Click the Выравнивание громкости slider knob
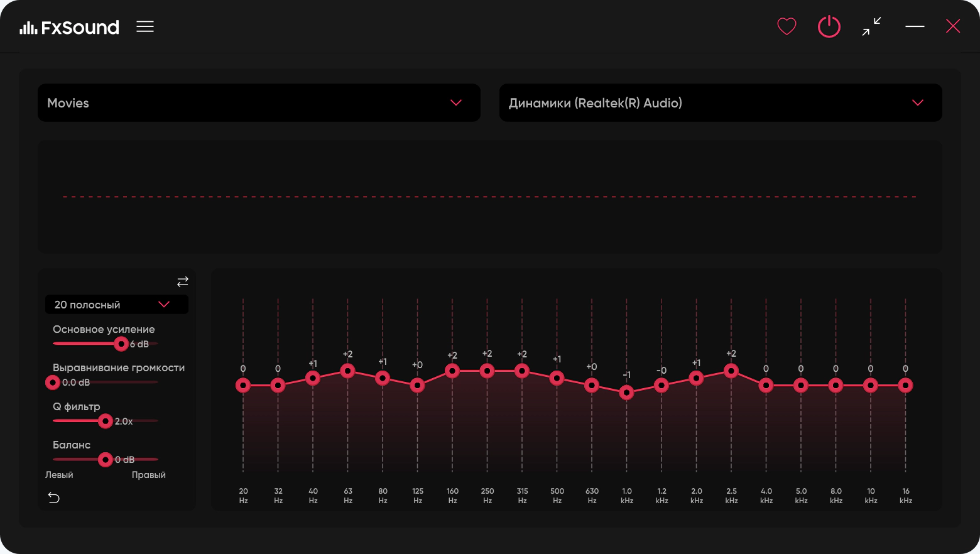The height and width of the screenshot is (554, 980). [53, 383]
